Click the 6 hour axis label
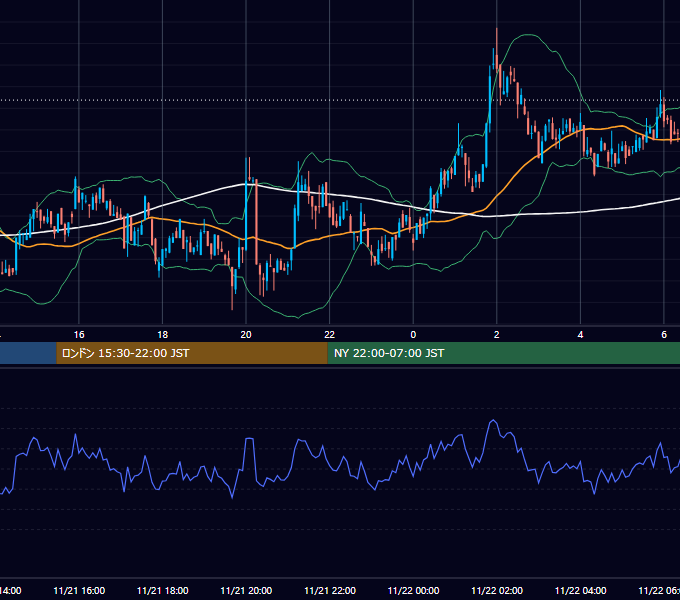 pyautogui.click(x=664, y=335)
